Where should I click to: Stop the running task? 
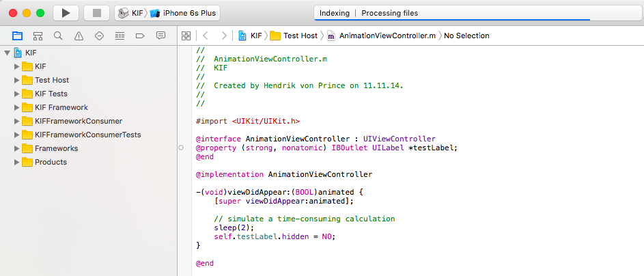(x=96, y=13)
